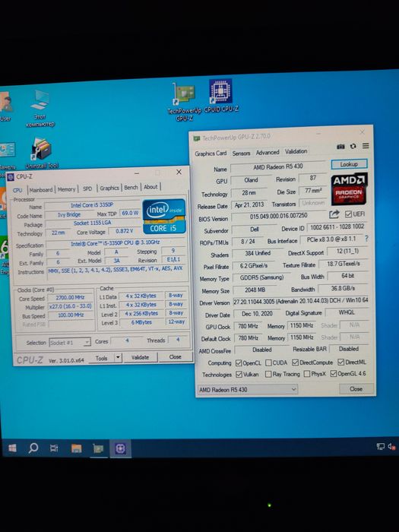This screenshot has height=532, width=399.
Task: Open the CPUID CPU-Z desktop shortcut
Action: point(221,96)
